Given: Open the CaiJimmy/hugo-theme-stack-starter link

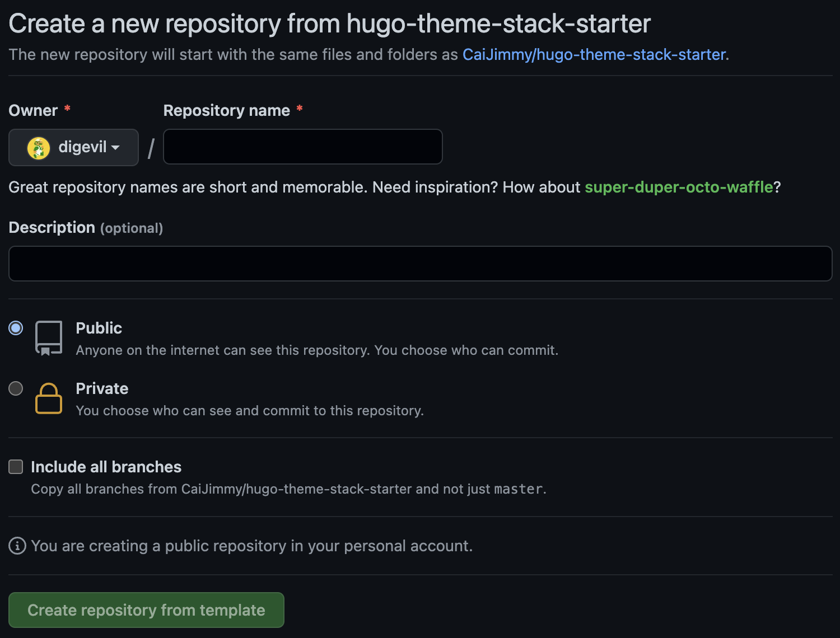Looking at the screenshot, I should 595,54.
